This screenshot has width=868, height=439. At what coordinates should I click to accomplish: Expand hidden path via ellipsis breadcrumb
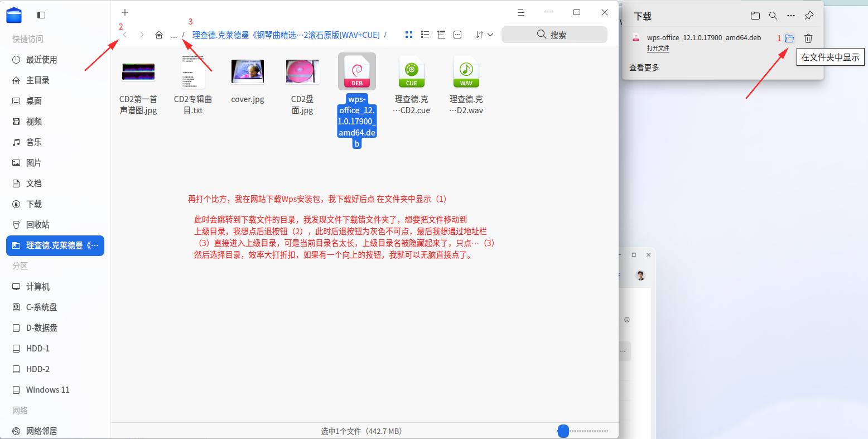pyautogui.click(x=174, y=35)
